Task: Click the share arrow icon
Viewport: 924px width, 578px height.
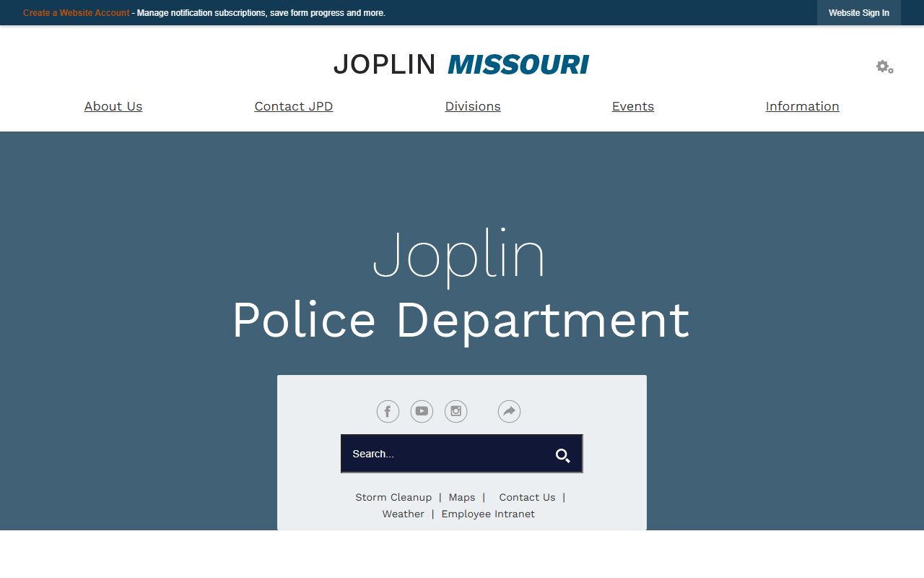Action: coord(509,412)
